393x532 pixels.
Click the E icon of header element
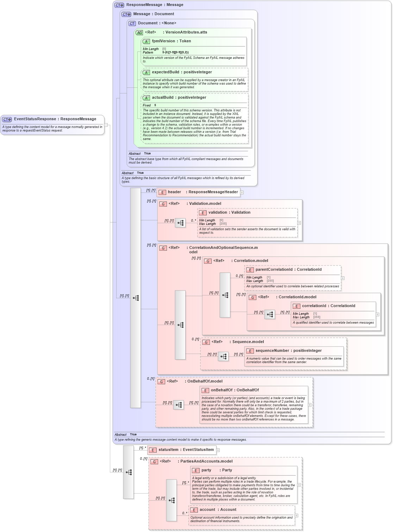(162, 192)
